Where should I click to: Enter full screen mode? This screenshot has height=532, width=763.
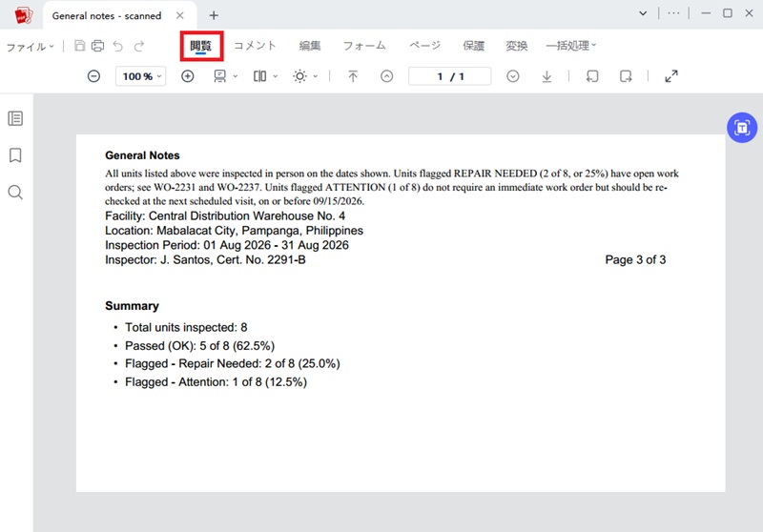[671, 76]
